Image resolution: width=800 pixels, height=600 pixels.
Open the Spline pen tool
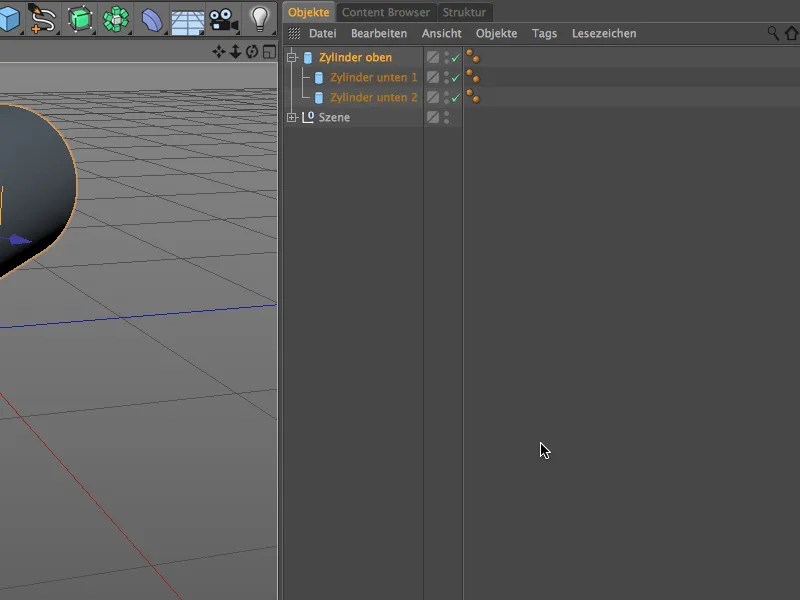tap(42, 18)
